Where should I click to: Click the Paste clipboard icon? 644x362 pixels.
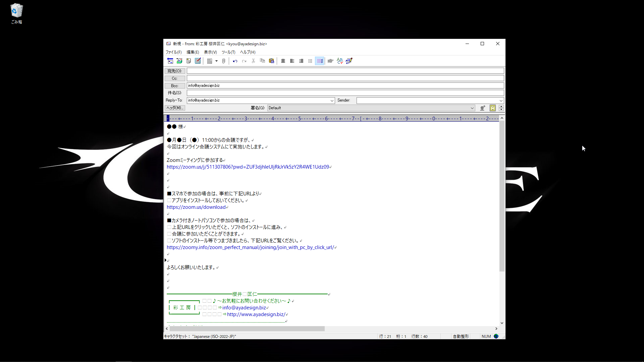point(271,61)
